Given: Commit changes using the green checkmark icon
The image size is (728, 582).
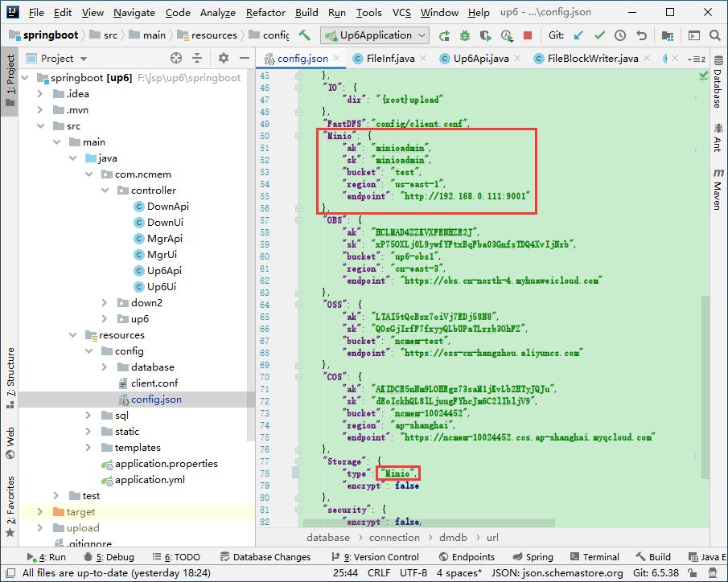Looking at the screenshot, I should tap(600, 35).
